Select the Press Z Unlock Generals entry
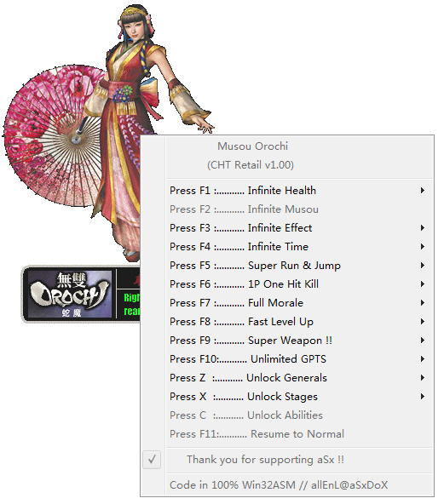 [287, 378]
